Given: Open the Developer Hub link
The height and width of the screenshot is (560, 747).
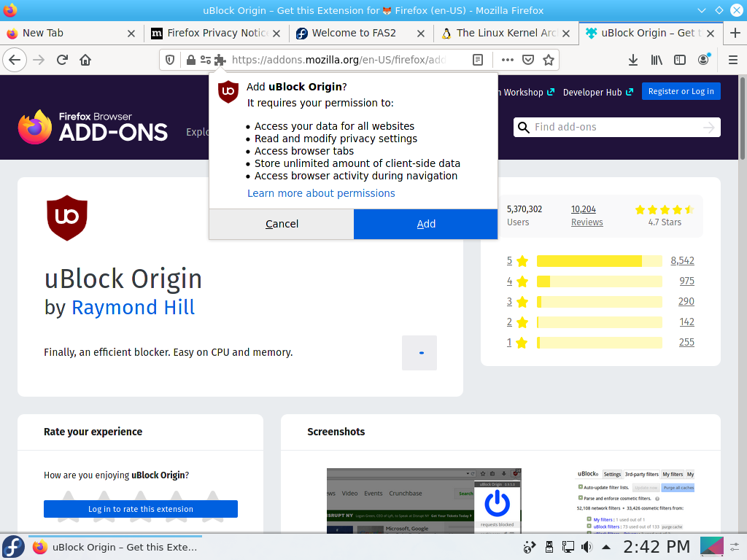Looking at the screenshot, I should pyautogui.click(x=598, y=92).
